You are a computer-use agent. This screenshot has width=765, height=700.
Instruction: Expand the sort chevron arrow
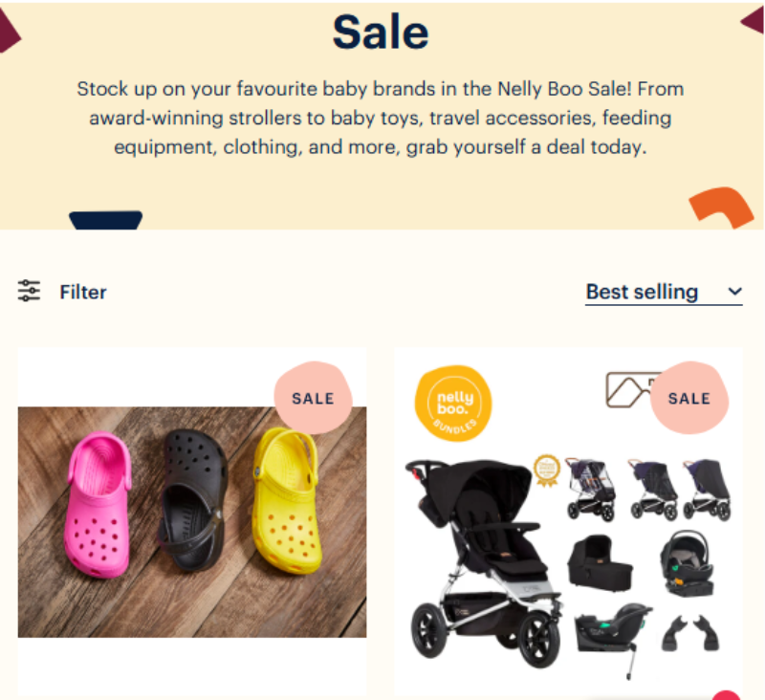click(x=734, y=292)
